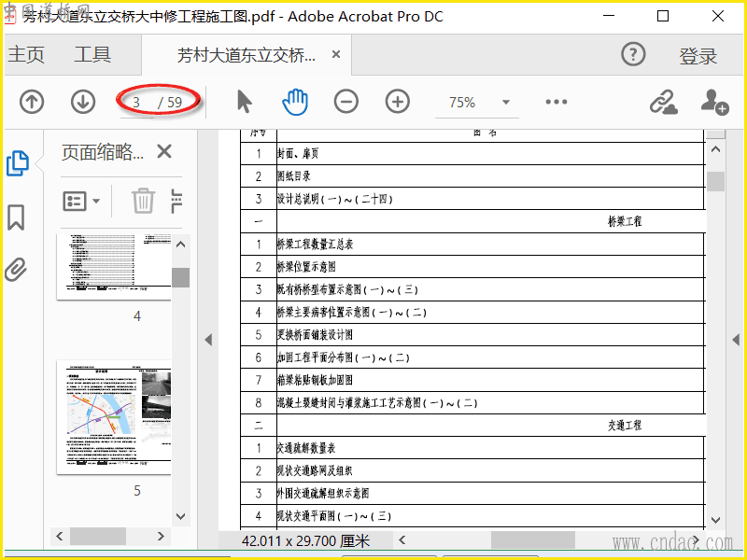Switch to the 工具 tools tab
Image resolution: width=747 pixels, height=560 pixels.
(x=92, y=54)
